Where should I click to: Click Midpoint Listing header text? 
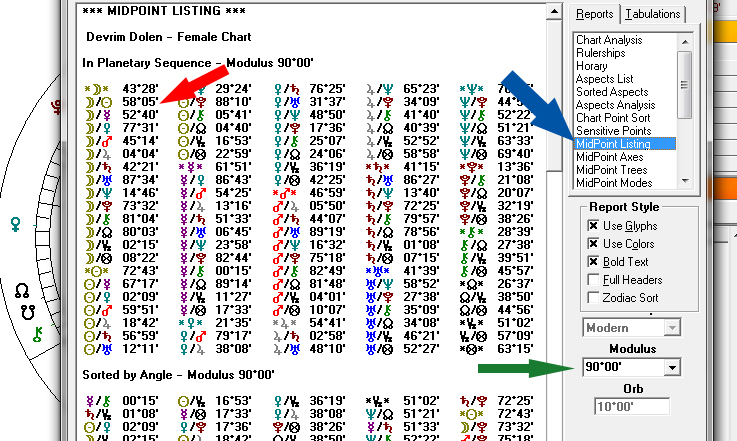tap(164, 11)
